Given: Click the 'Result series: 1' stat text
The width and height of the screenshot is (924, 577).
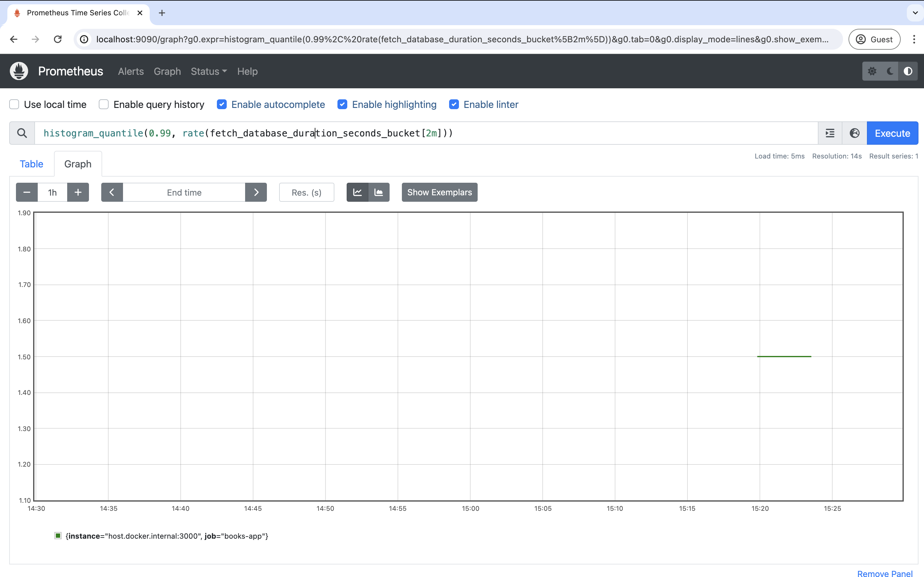Looking at the screenshot, I should pos(893,156).
